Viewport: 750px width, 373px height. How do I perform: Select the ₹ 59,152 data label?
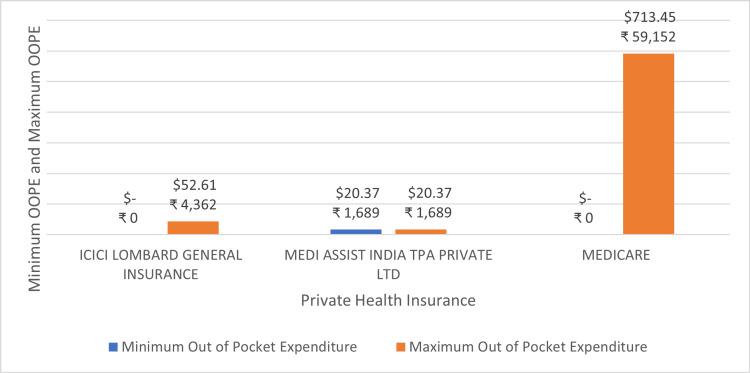pos(648,36)
